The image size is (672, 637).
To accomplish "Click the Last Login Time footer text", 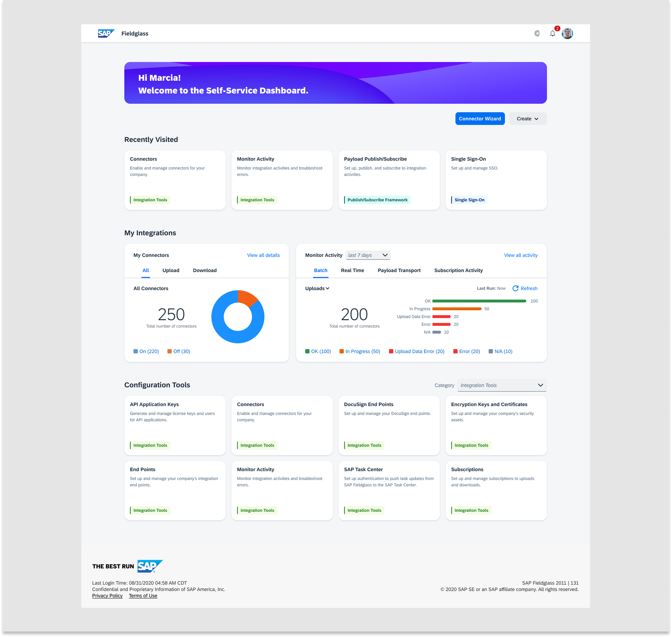I will point(139,583).
